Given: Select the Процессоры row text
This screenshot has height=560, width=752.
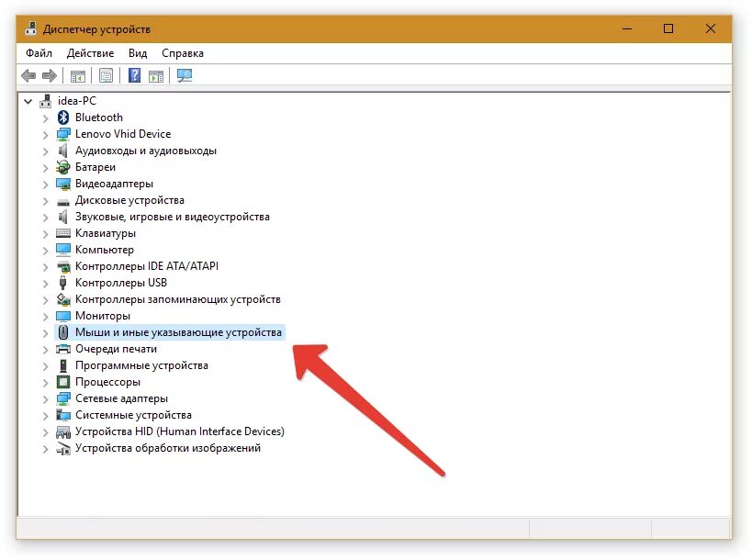Looking at the screenshot, I should coord(107,382).
